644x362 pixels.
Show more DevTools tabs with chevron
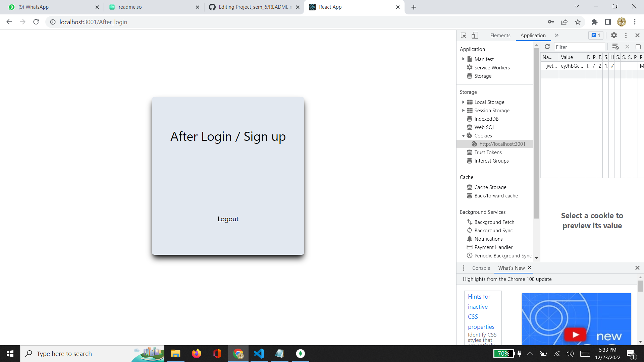557,35
